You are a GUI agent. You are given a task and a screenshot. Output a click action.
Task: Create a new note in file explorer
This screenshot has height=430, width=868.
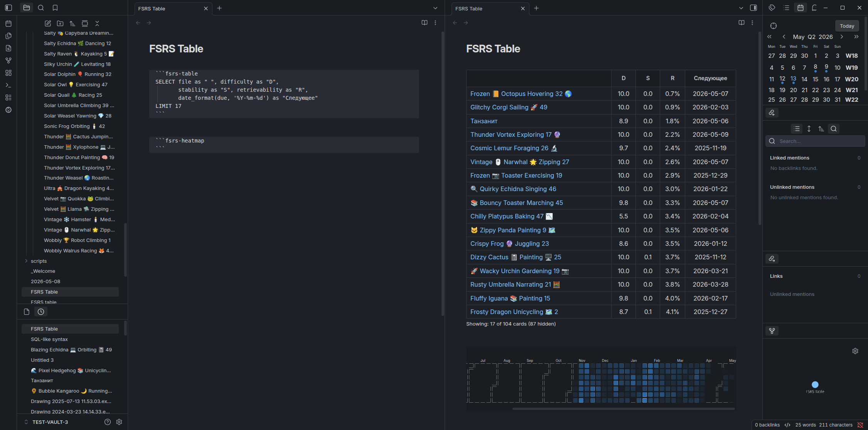48,24
